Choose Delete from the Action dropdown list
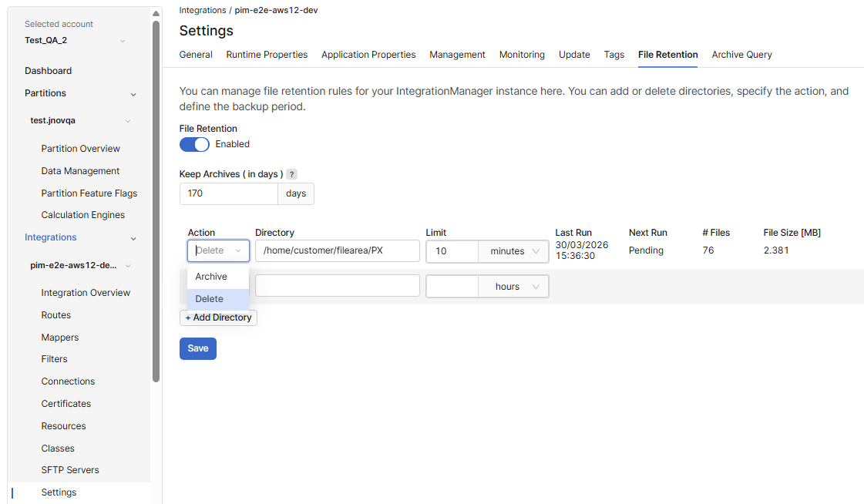Viewport: 864px width, 504px height. [x=210, y=299]
